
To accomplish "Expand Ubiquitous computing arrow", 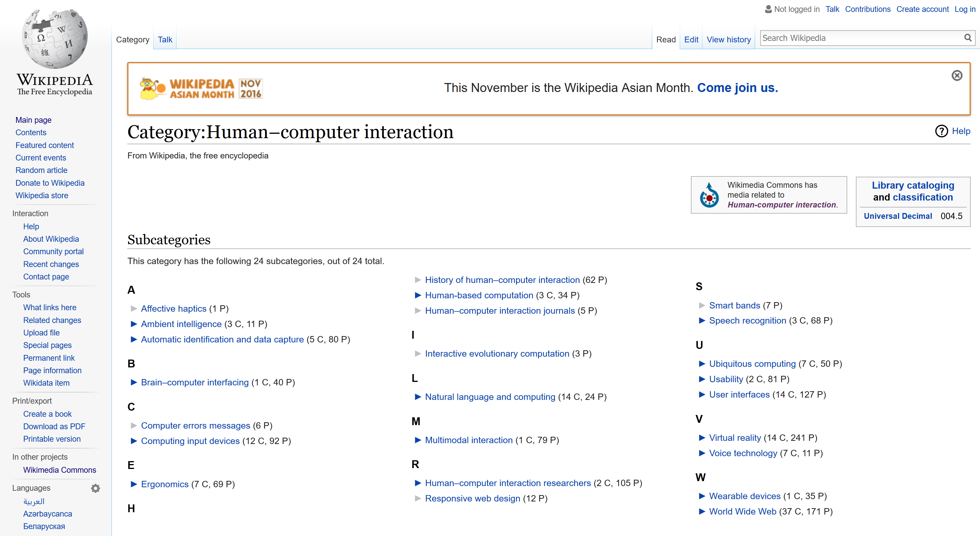I will (702, 364).
